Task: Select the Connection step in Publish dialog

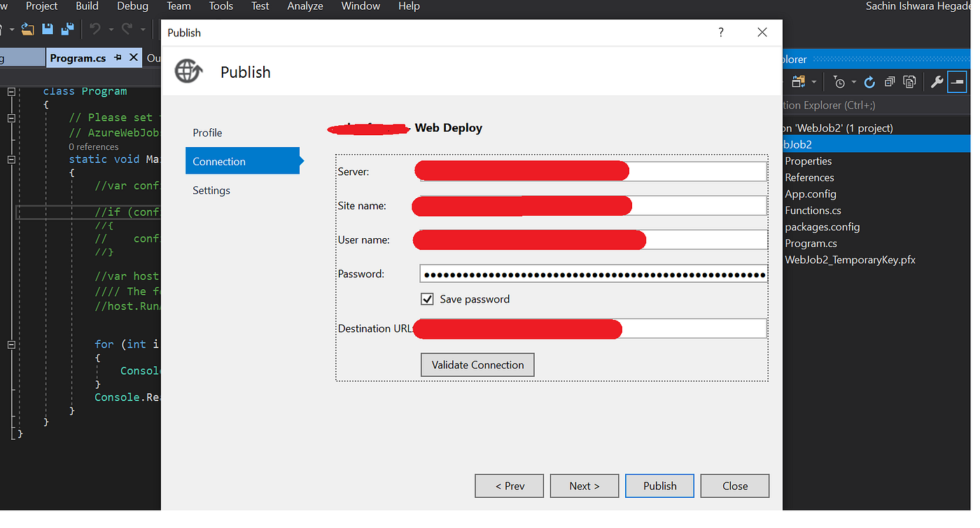Action: (x=242, y=161)
